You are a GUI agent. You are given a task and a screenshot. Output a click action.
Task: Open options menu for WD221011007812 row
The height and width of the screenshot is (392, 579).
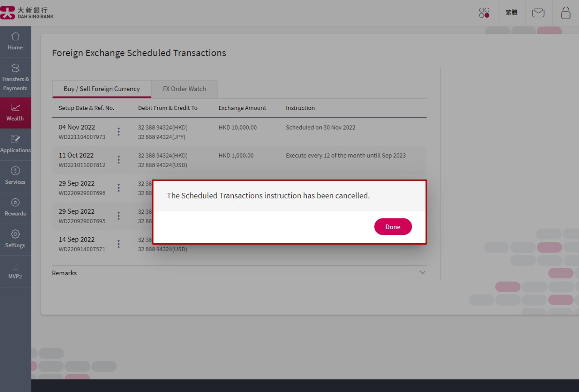click(x=119, y=160)
